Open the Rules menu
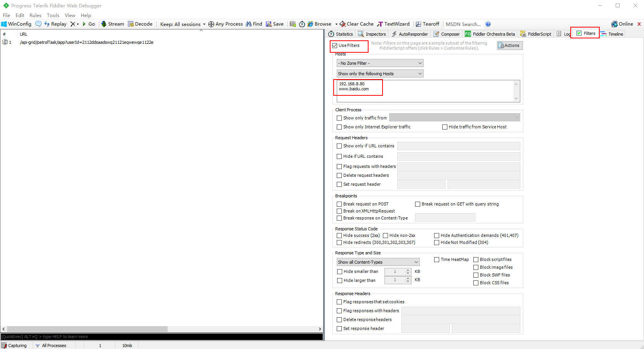The height and width of the screenshot is (349, 644). pos(35,15)
